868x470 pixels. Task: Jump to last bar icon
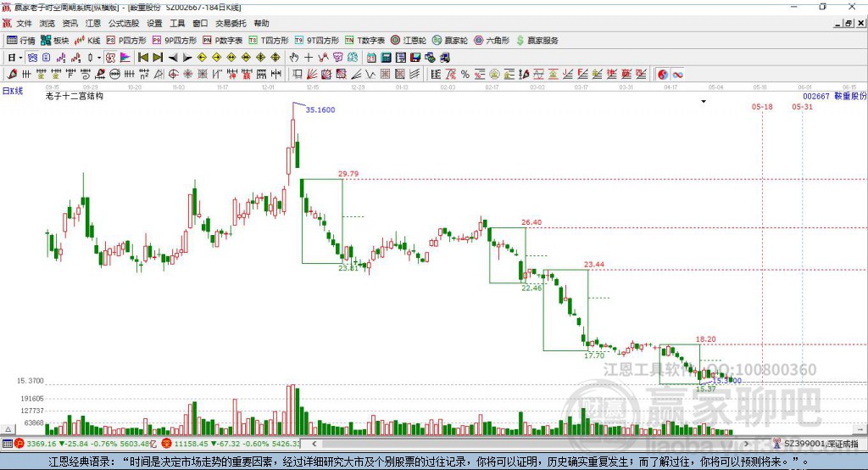coord(158,58)
